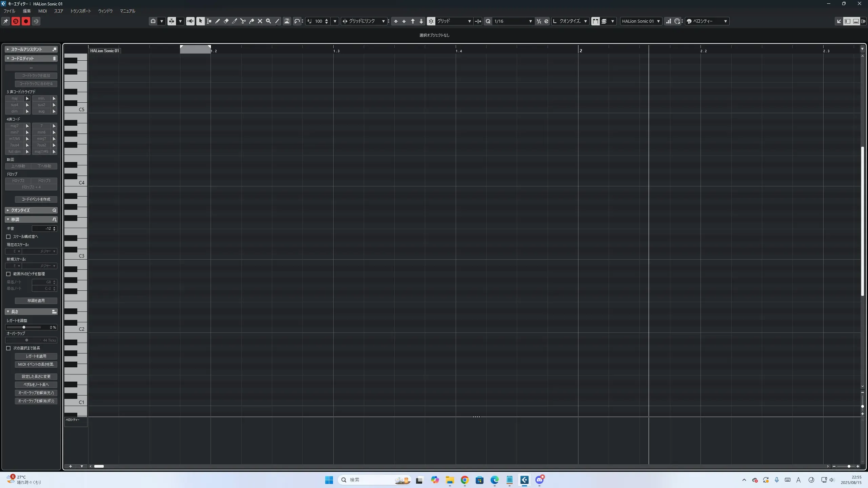Screen dimensions: 868x488
Task: Tick 次の選択まで延長 checkbox
Action: tap(8, 348)
